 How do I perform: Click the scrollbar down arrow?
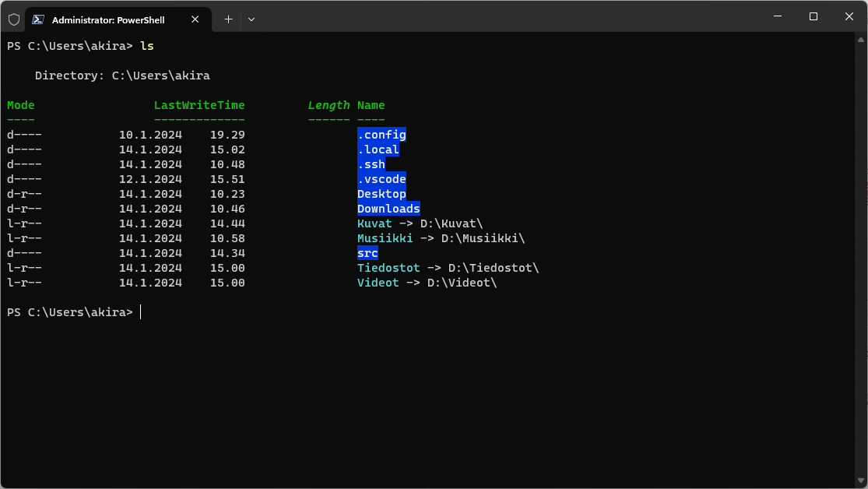pyautogui.click(x=861, y=480)
